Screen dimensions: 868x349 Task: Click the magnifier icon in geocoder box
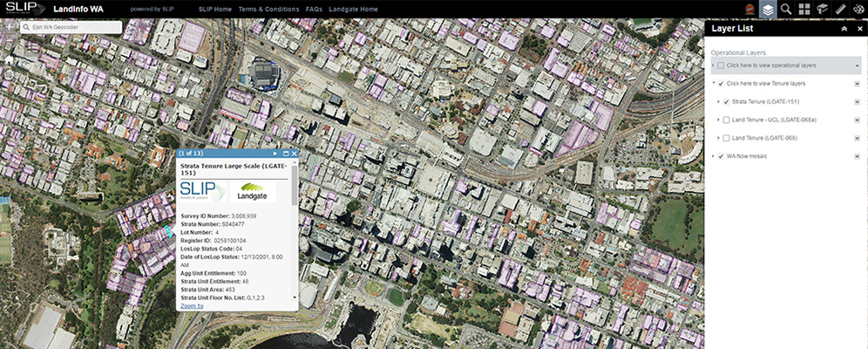26,27
